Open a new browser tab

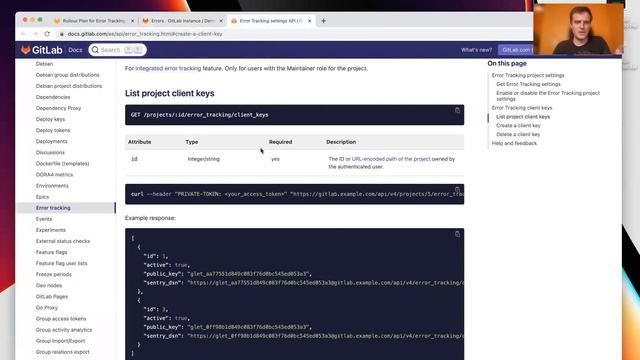coord(323,21)
